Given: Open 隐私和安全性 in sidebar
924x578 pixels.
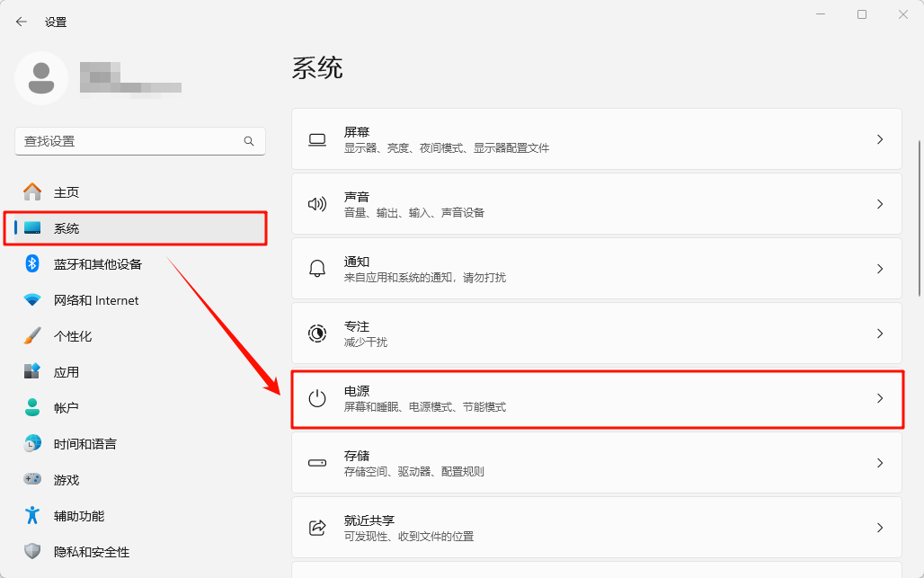Looking at the screenshot, I should point(91,552).
